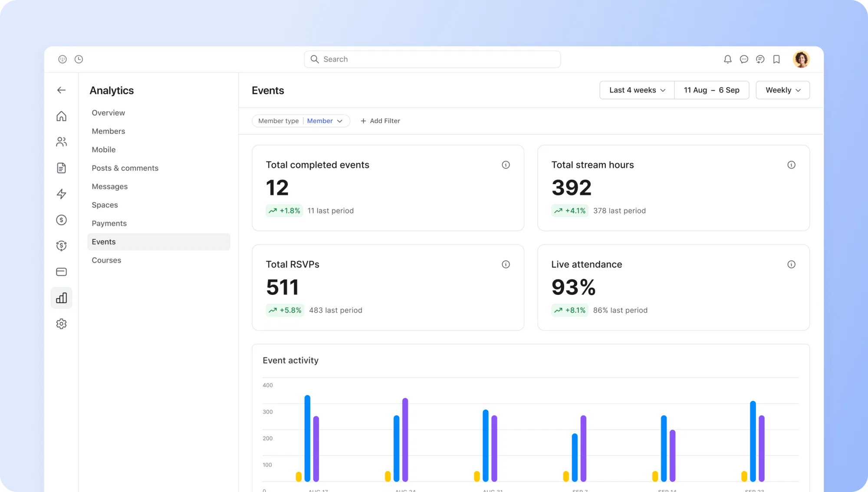This screenshot has height=492, width=868.
Task: Go to Overview in Analytics menu
Action: point(108,113)
